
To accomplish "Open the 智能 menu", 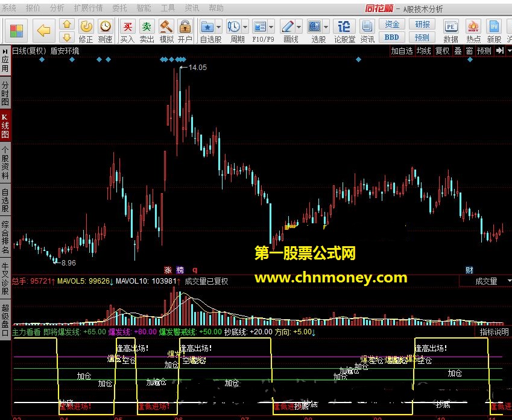I will 144,8.
